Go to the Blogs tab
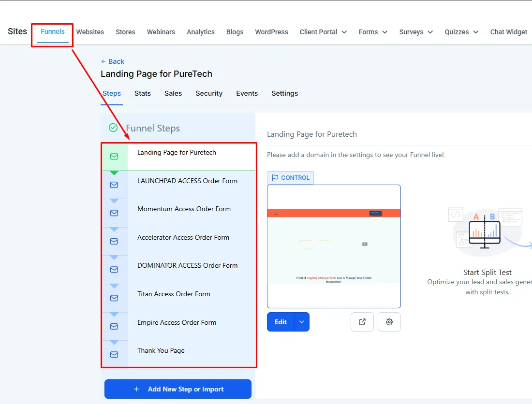 pos(235,32)
